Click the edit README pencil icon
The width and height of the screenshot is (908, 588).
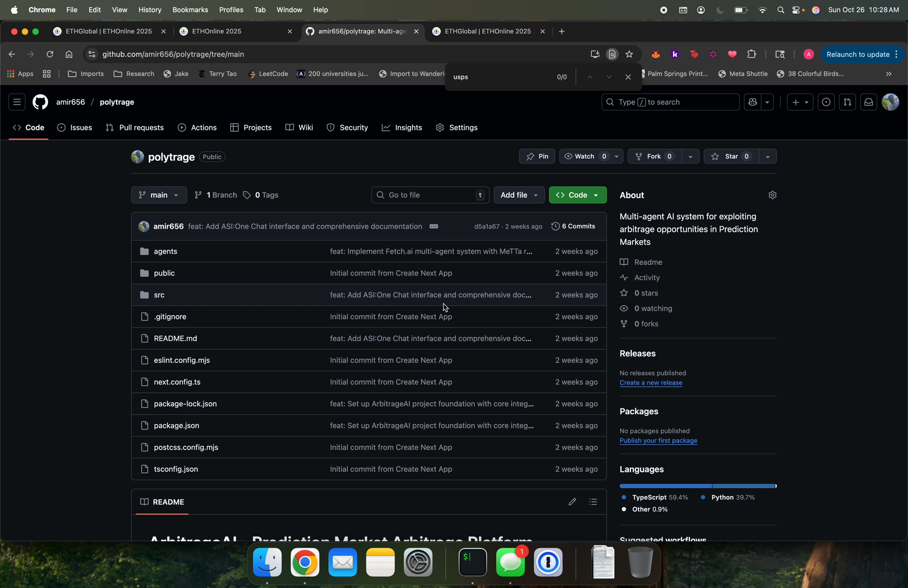[x=572, y=502]
